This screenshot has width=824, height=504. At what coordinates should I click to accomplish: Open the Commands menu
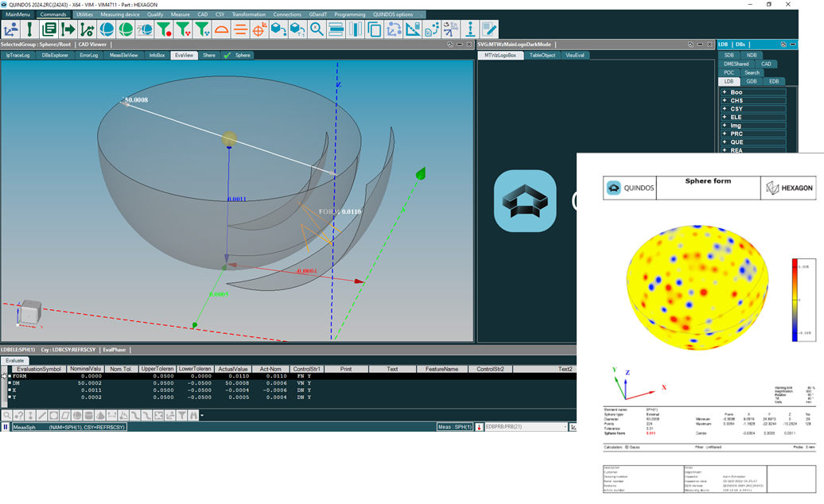[x=53, y=14]
